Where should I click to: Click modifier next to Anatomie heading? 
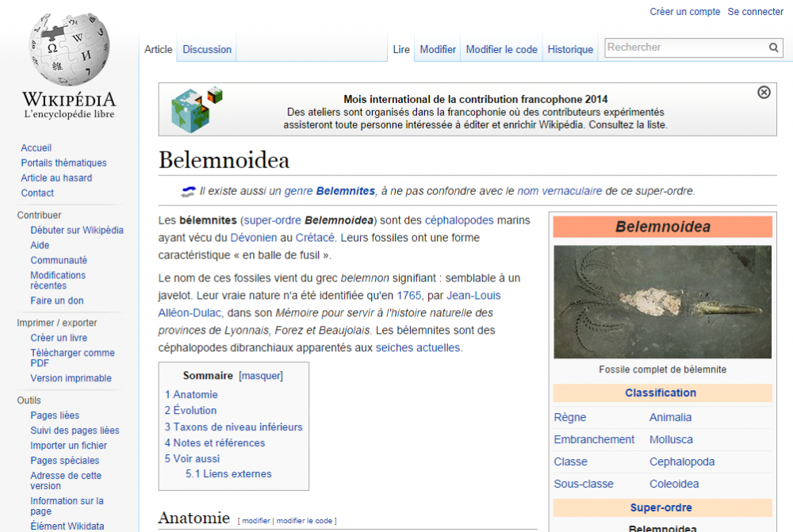[x=256, y=521]
